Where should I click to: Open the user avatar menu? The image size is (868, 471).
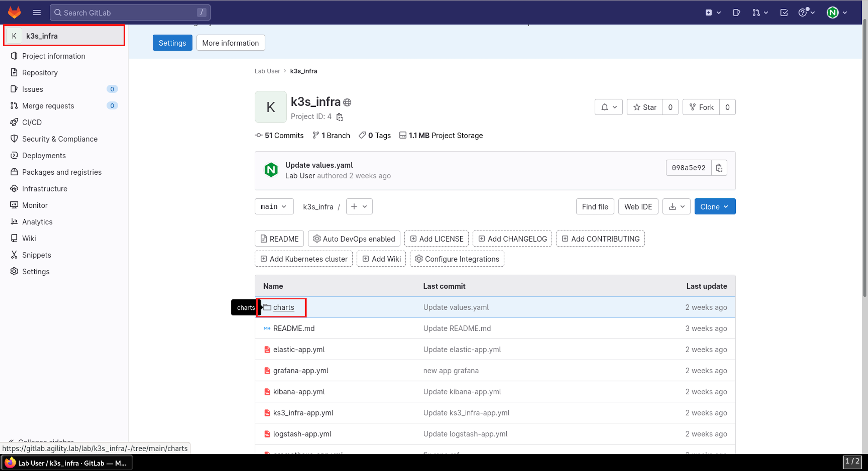837,12
